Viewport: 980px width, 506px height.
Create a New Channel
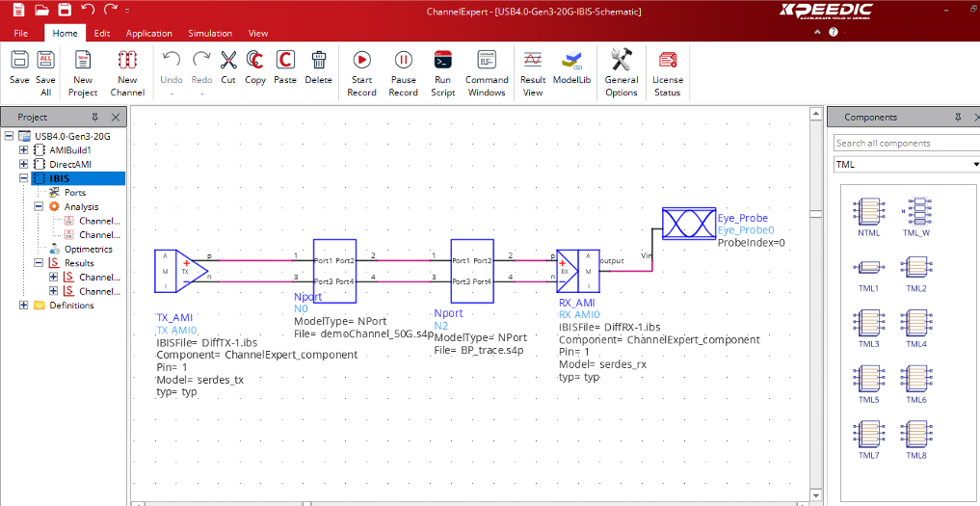click(x=127, y=60)
